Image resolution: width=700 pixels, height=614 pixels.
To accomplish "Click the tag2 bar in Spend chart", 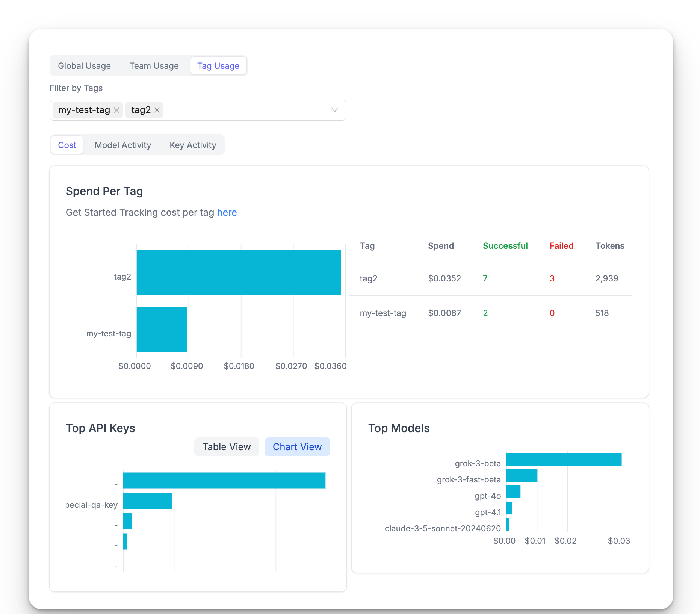I will tap(238, 272).
